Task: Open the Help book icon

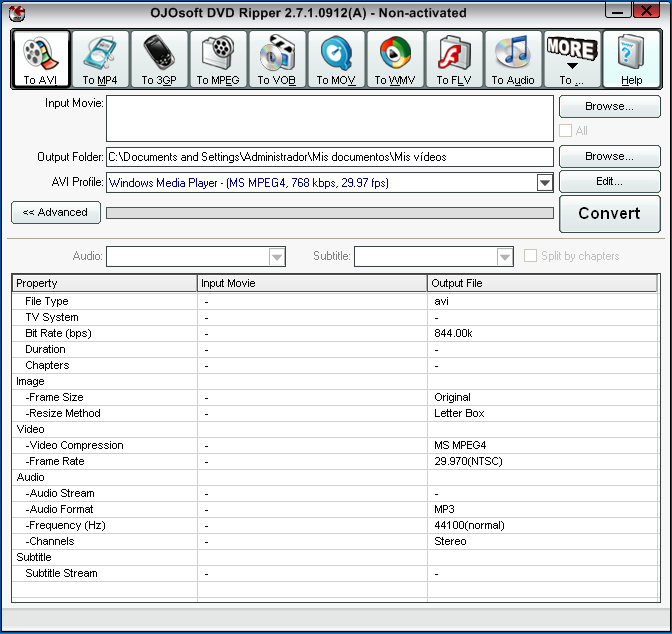Action: click(631, 59)
